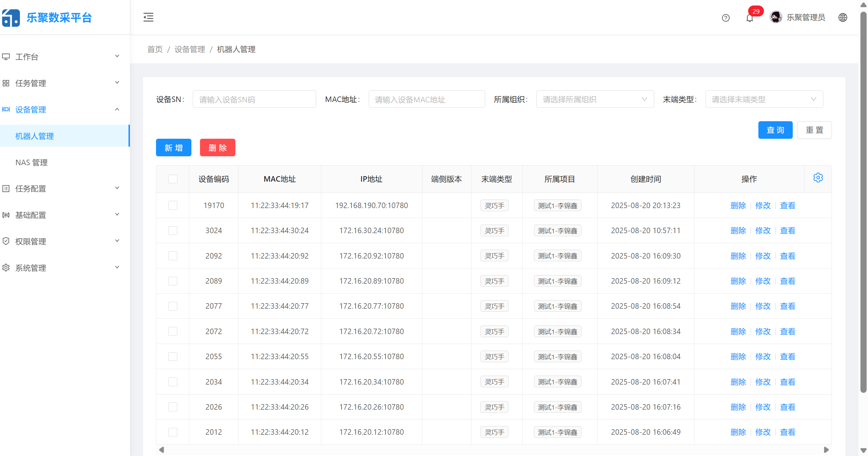
Task: Open the table column settings gear icon
Action: click(818, 178)
